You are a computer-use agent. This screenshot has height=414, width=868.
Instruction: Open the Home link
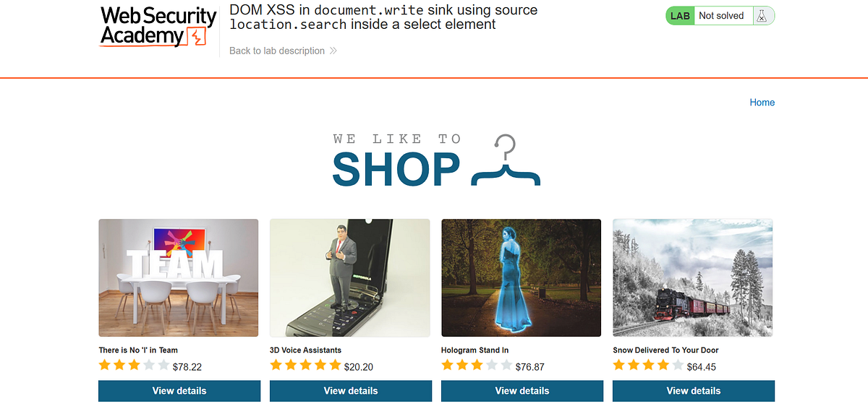[x=762, y=103]
